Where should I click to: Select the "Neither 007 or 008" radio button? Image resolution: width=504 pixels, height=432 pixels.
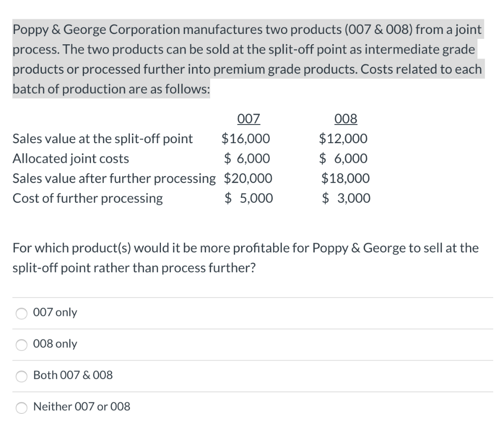click(21, 408)
